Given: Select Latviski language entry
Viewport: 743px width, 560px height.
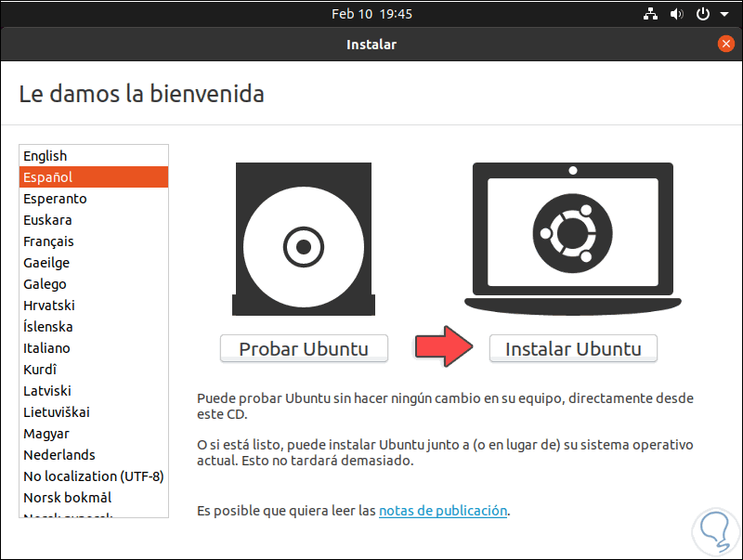Looking at the screenshot, I should [94, 390].
